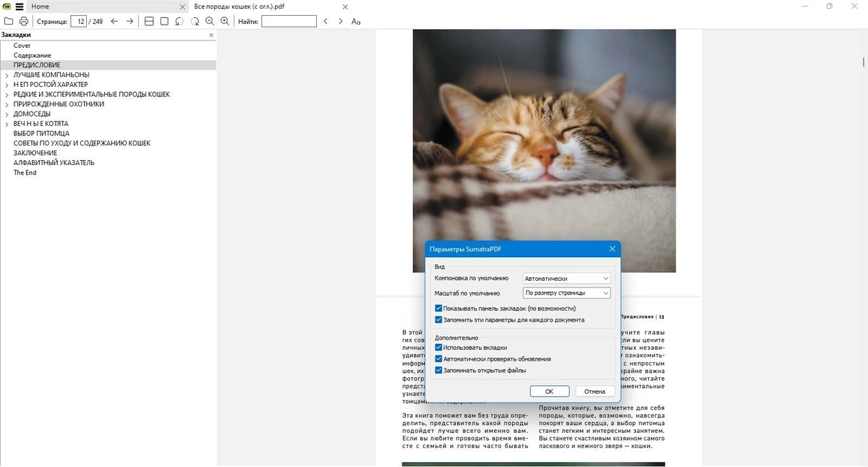This screenshot has width=868, height=467.
Task: Click the Найти search input field
Action: (289, 22)
